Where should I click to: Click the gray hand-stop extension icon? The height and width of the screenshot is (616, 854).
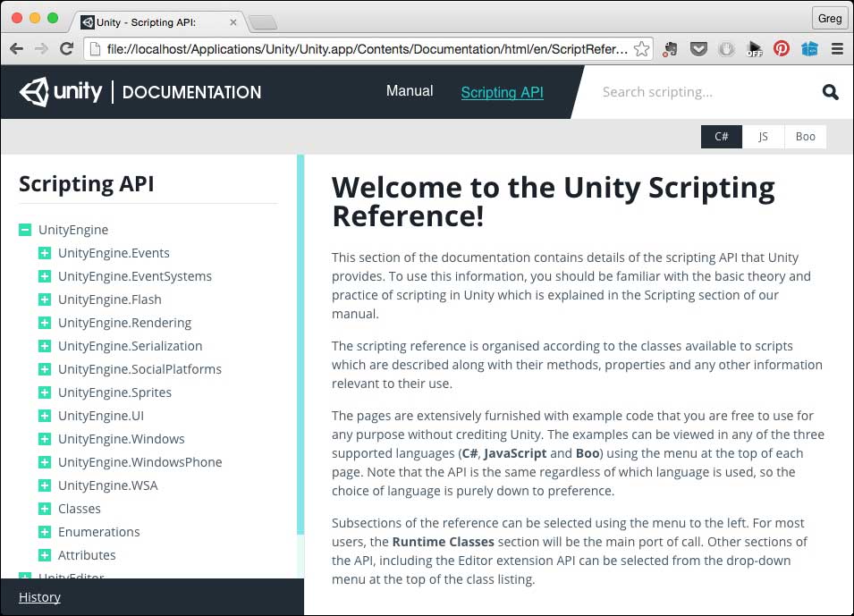pos(726,49)
